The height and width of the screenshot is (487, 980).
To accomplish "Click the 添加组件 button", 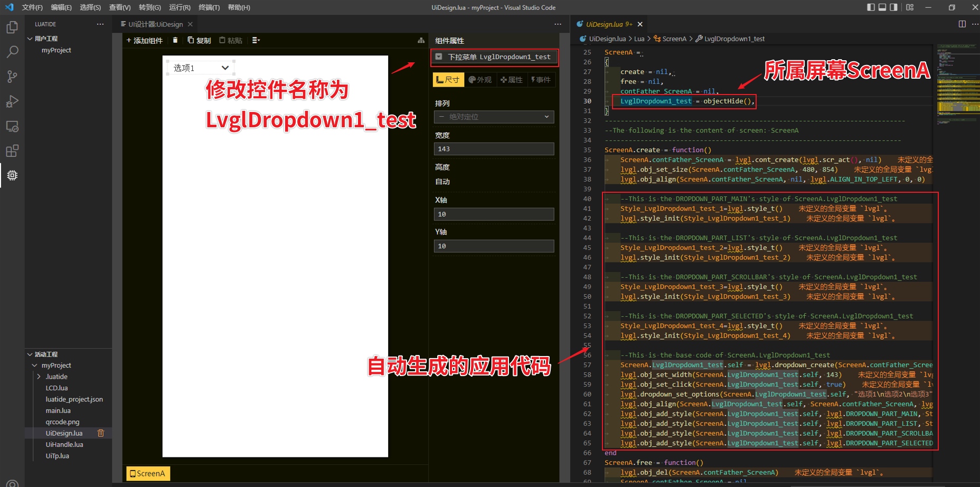I will tap(144, 40).
